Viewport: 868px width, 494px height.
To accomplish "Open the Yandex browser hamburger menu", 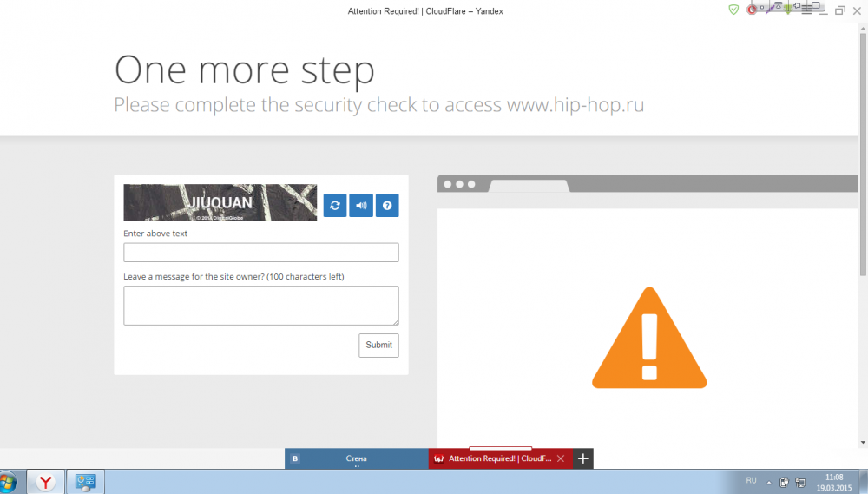I will pos(806,10).
